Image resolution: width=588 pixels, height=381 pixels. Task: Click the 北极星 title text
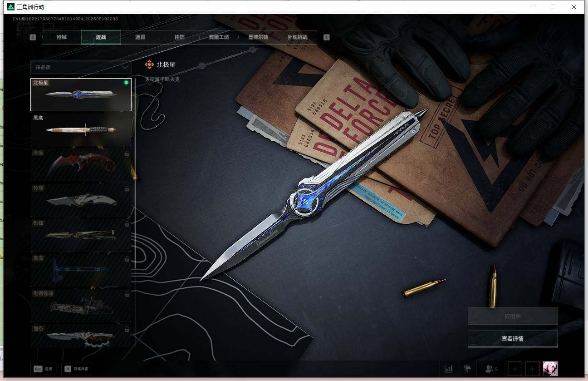pos(166,64)
